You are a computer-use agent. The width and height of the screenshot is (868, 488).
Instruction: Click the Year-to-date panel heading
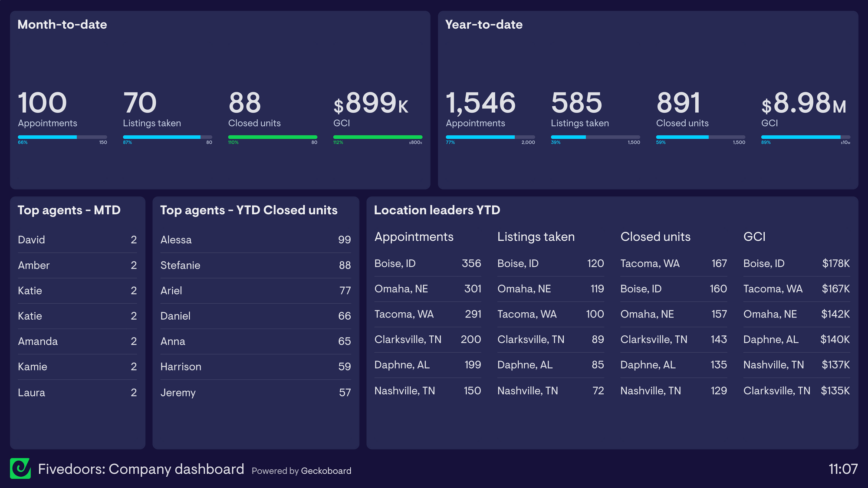[483, 25]
